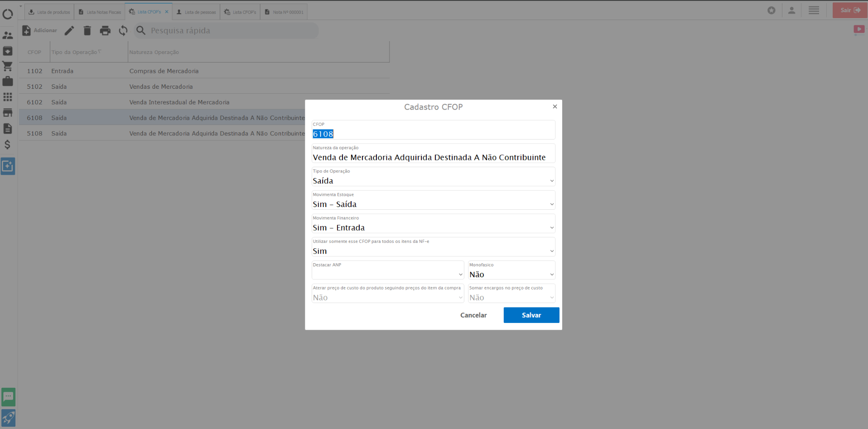Open the Movimenta Financeiro dropdown

(x=433, y=228)
